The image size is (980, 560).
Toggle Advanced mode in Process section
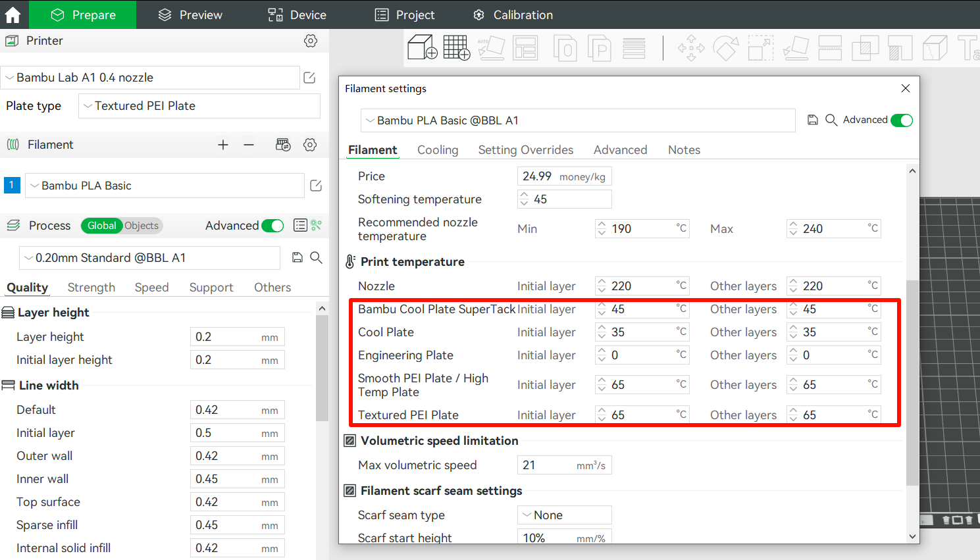(272, 226)
